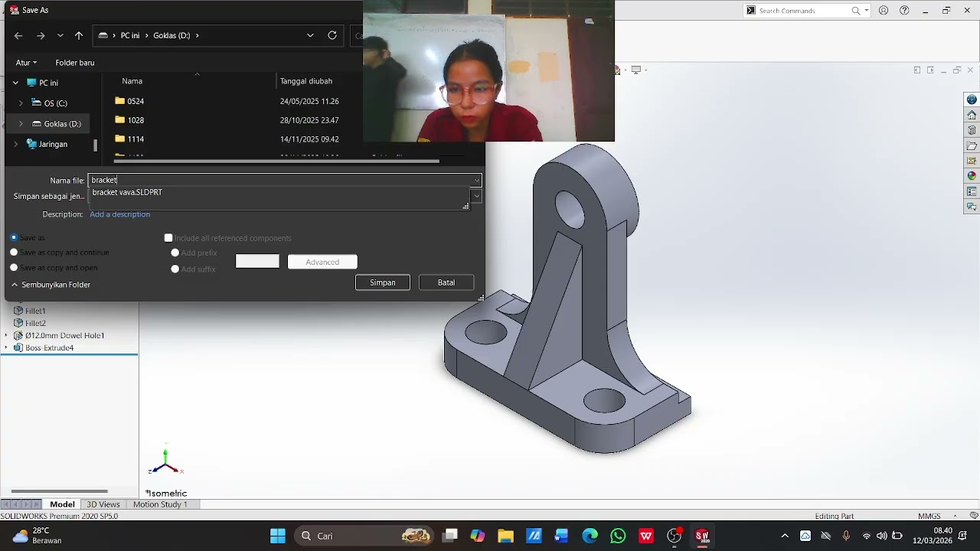Click the display icon above the viewport
Viewport: 980px width, 551px height.
[x=635, y=70]
